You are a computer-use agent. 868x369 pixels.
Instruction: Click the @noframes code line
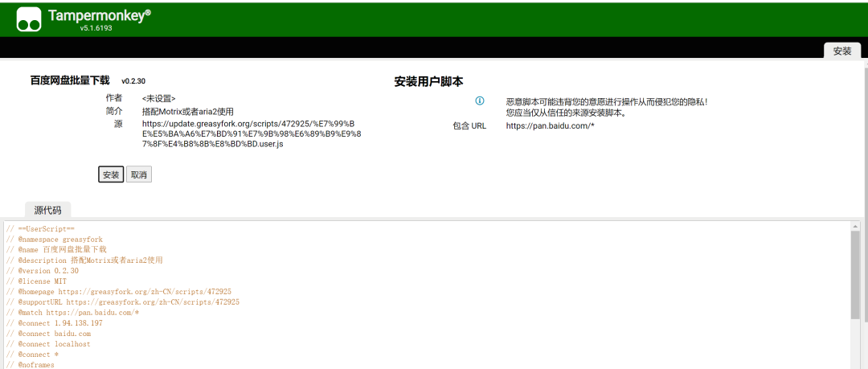[x=30, y=364]
